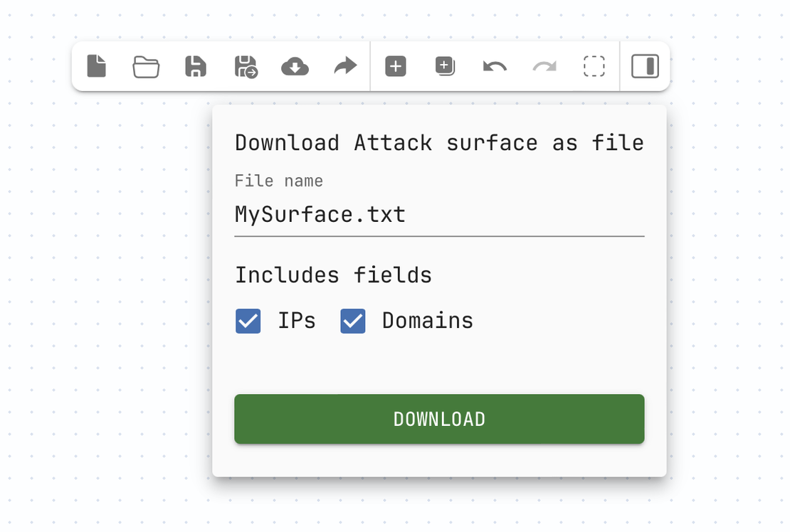Use Save As with the export-save icon
The image size is (790, 532).
tap(245, 66)
